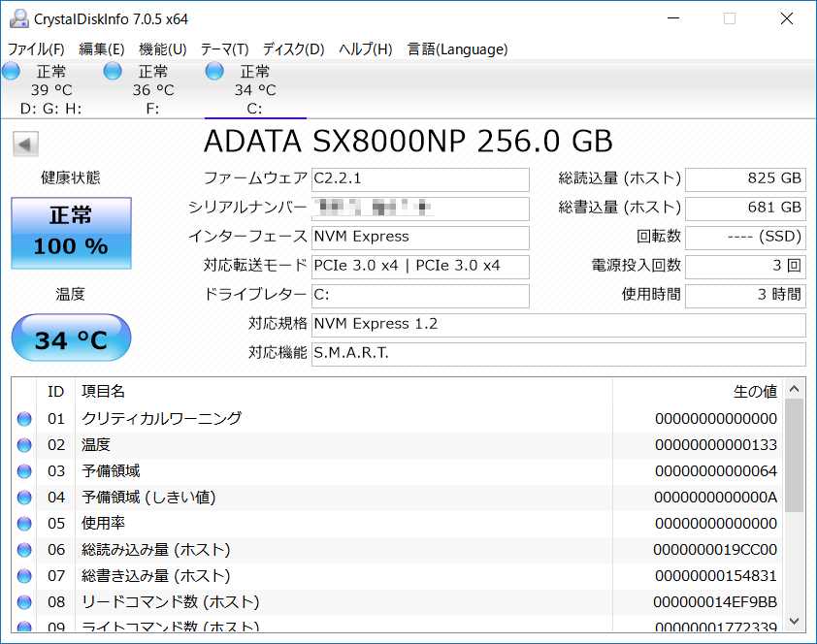Open the テーマ(T) menu

tap(224, 48)
